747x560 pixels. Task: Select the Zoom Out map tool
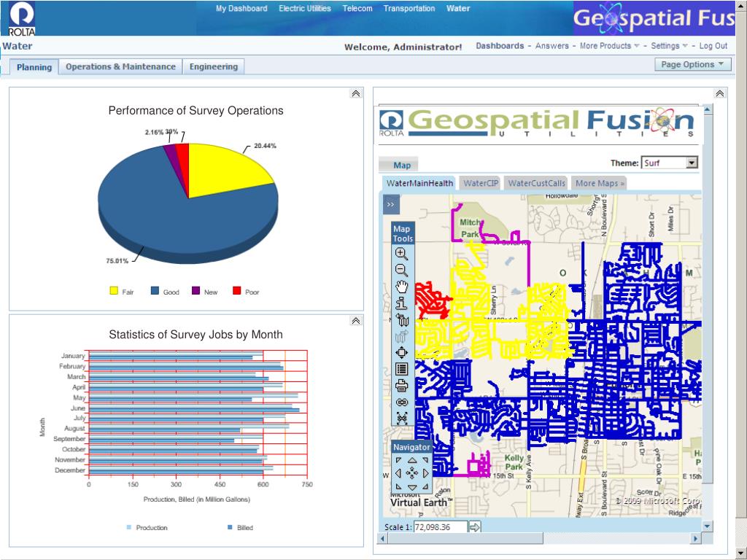pos(402,270)
